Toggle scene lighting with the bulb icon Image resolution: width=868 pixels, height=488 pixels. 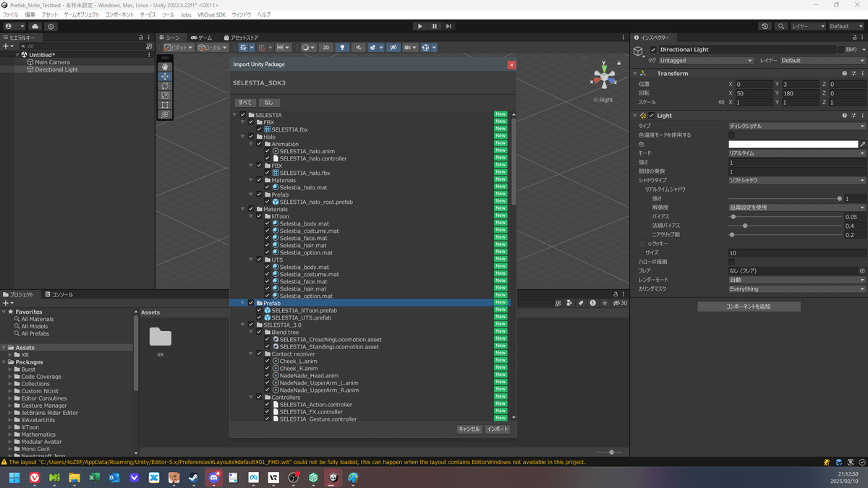click(x=343, y=47)
